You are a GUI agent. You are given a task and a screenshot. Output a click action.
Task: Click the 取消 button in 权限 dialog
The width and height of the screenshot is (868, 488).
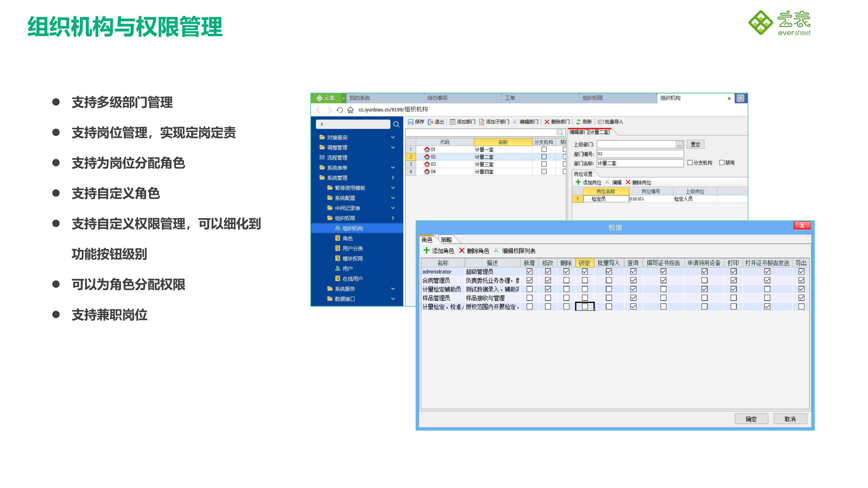(x=790, y=419)
